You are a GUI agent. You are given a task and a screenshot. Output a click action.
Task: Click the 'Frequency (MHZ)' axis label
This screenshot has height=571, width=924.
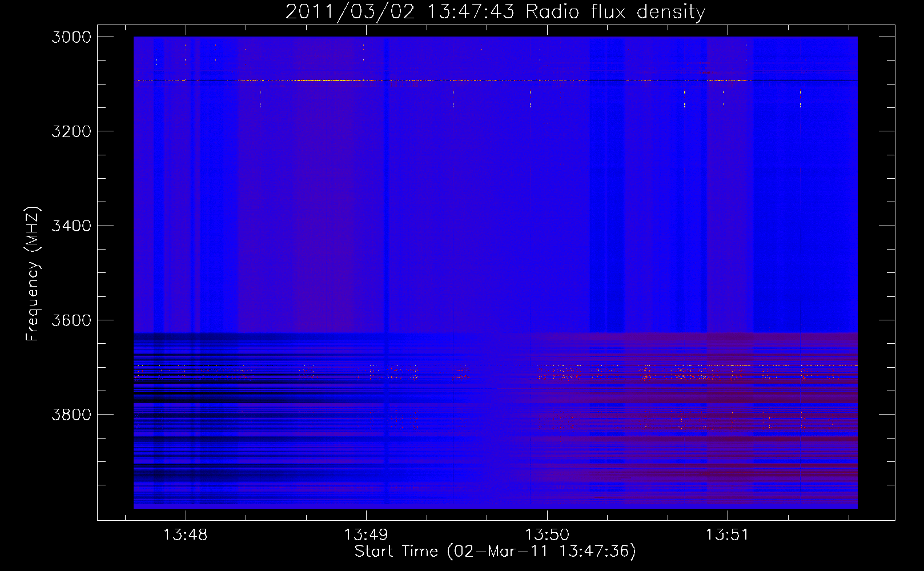pos(33,274)
